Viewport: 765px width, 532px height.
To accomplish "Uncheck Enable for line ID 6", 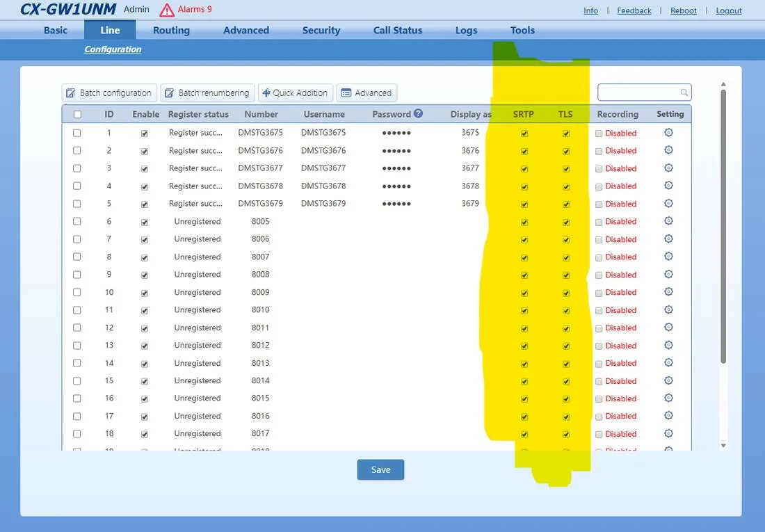I will [x=145, y=222].
